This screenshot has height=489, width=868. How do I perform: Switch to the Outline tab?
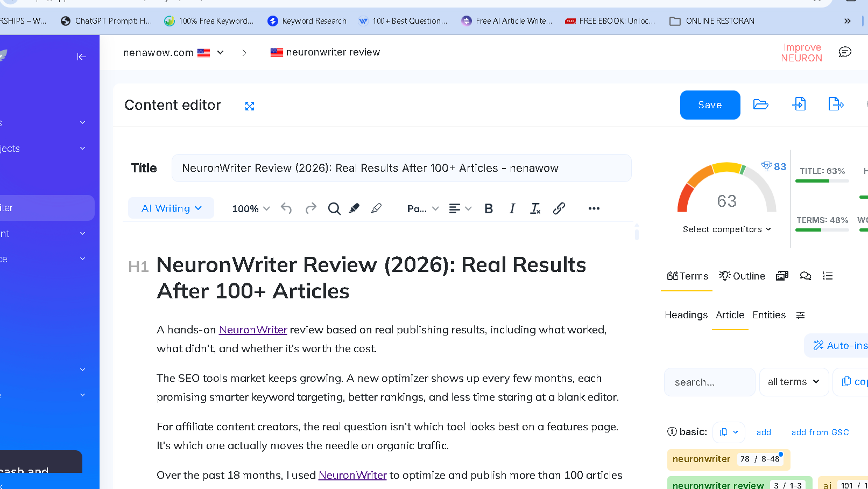[742, 276]
